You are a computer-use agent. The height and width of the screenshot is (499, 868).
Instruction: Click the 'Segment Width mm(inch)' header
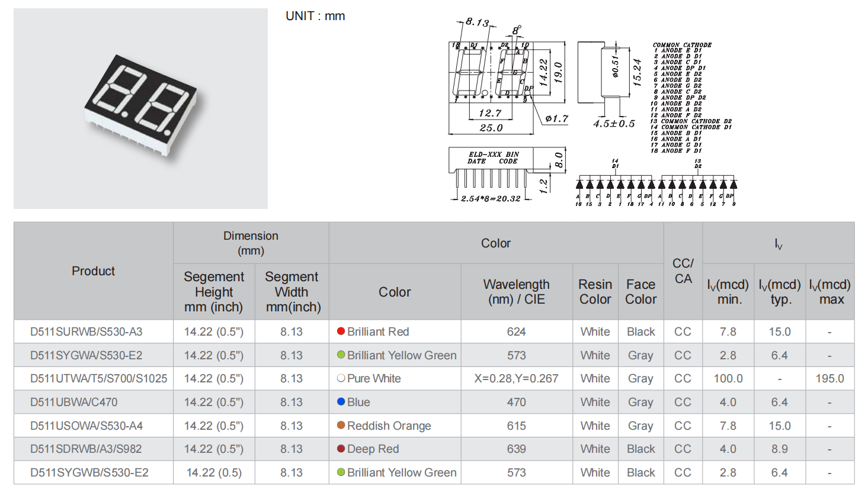tap(292, 292)
